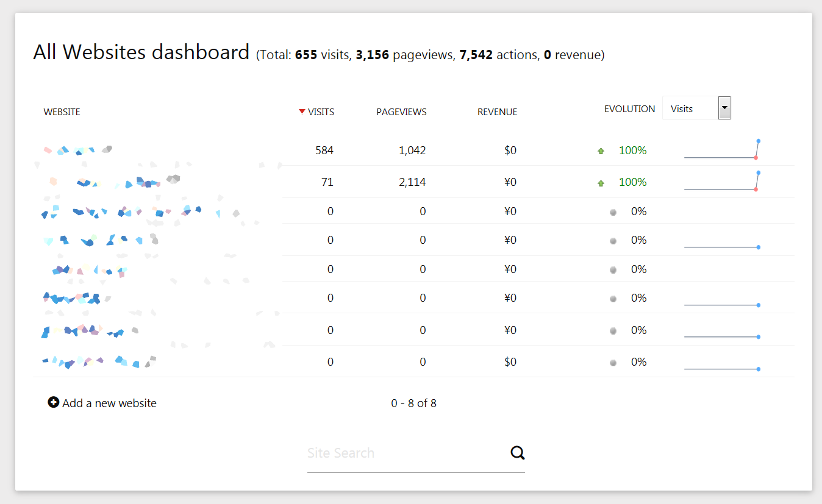The width and height of the screenshot is (822, 504).
Task: Click sparkline graph in the 584 visits row
Action: (x=721, y=151)
